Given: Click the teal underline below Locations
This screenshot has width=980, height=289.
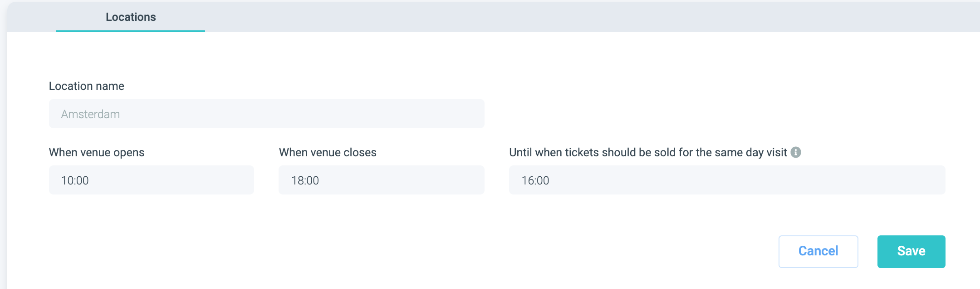Looking at the screenshot, I should point(131,31).
